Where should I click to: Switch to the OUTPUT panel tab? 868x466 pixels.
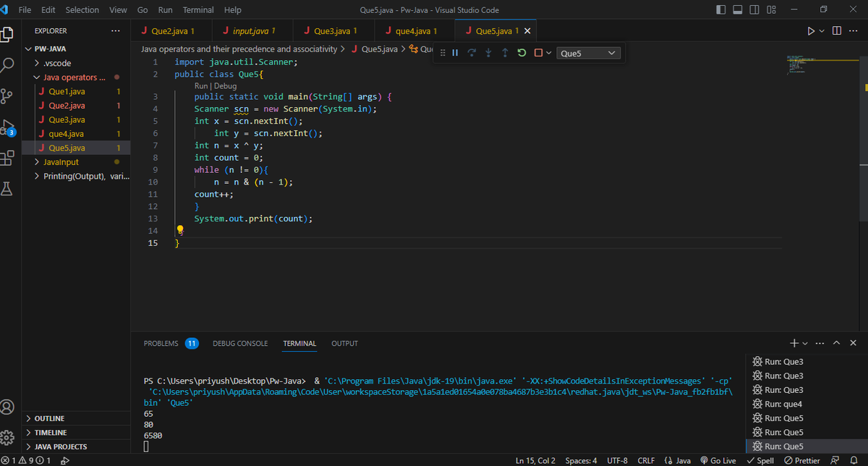344,343
